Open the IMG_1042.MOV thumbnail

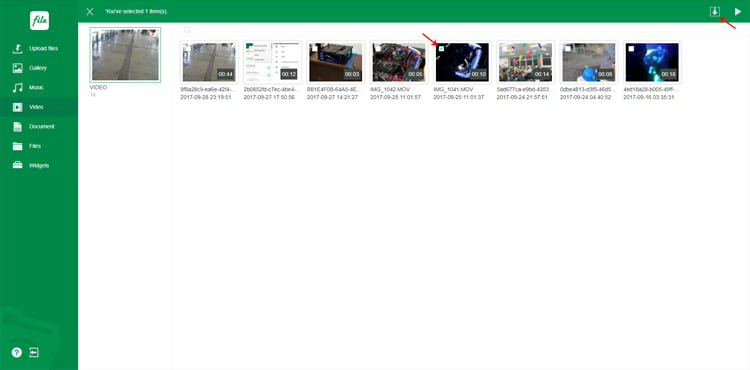(399, 62)
